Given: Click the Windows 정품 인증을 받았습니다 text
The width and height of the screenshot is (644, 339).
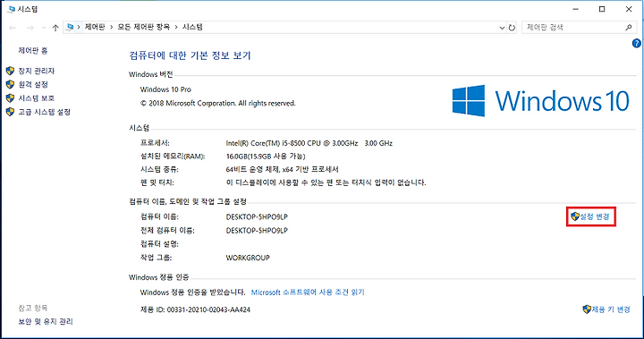Looking at the screenshot, I should pos(192,292).
